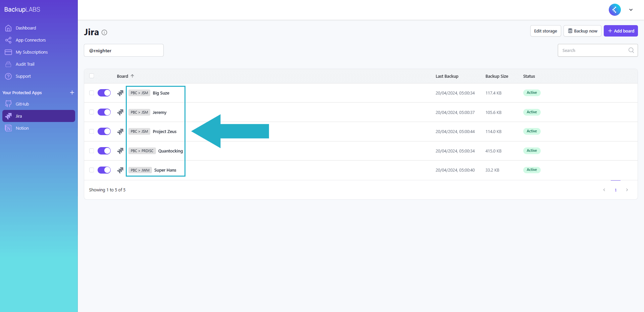
Task: Open the Super Hans board
Action: (165, 170)
